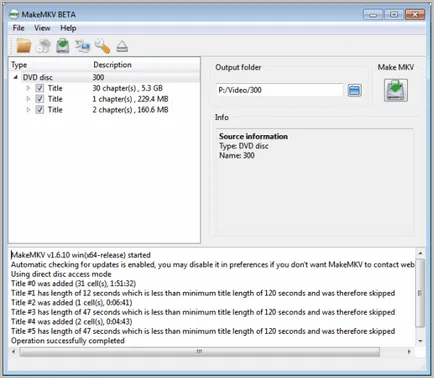Collapse the DVD disc tree node
434x378 pixels.
(x=16, y=77)
